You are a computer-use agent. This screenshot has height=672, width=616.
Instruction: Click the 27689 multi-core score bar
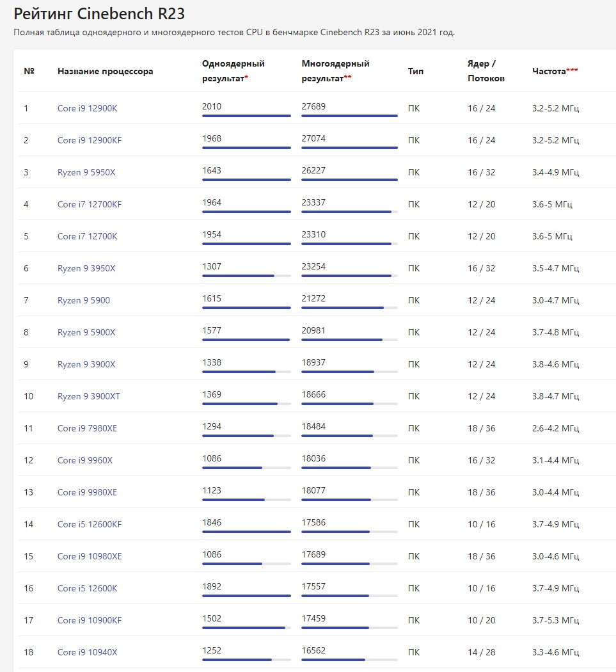349,116
